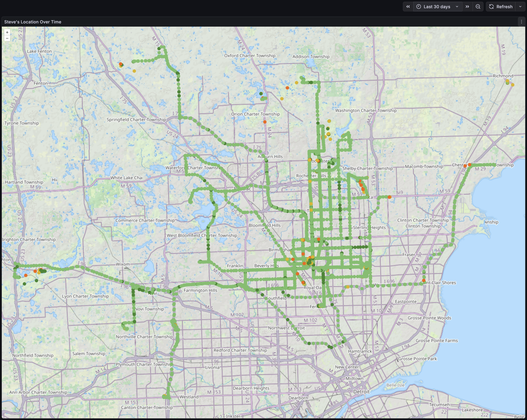Click the circular arrows refresh icon
The width and height of the screenshot is (527, 420).
point(491,7)
